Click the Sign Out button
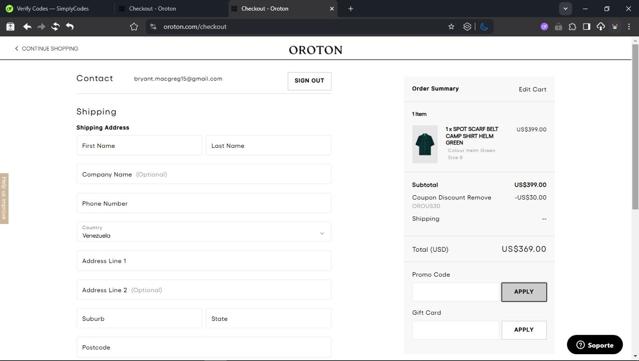 tap(309, 81)
